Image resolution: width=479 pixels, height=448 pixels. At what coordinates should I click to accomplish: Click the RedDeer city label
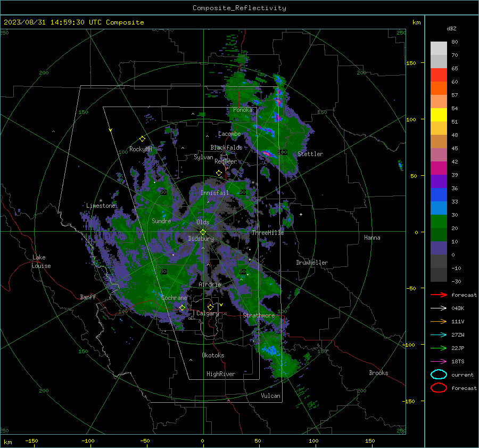pyautogui.click(x=226, y=161)
